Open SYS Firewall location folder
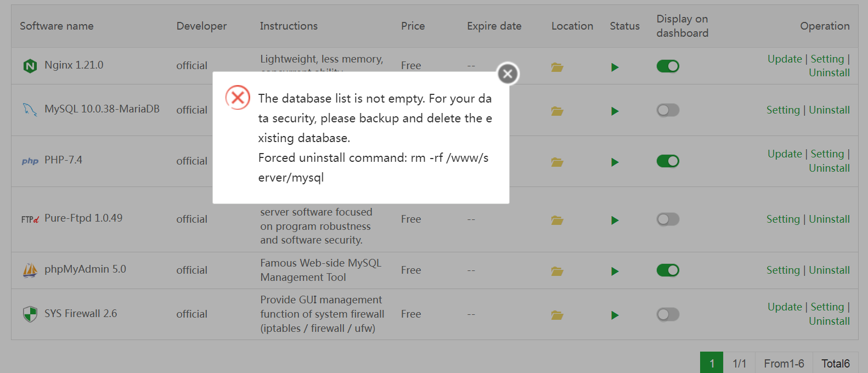 (x=557, y=315)
